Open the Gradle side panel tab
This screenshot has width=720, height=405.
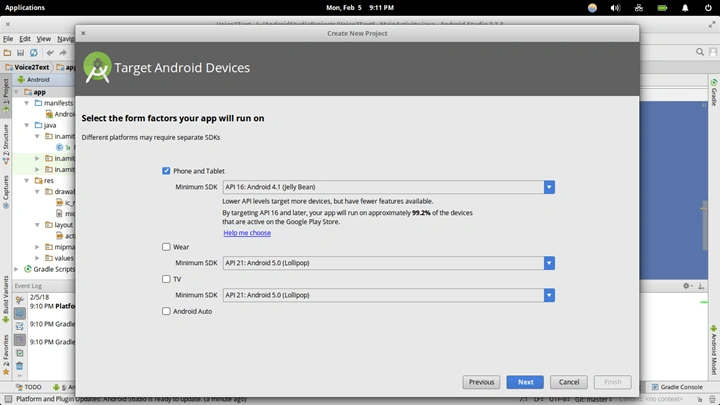[x=714, y=92]
